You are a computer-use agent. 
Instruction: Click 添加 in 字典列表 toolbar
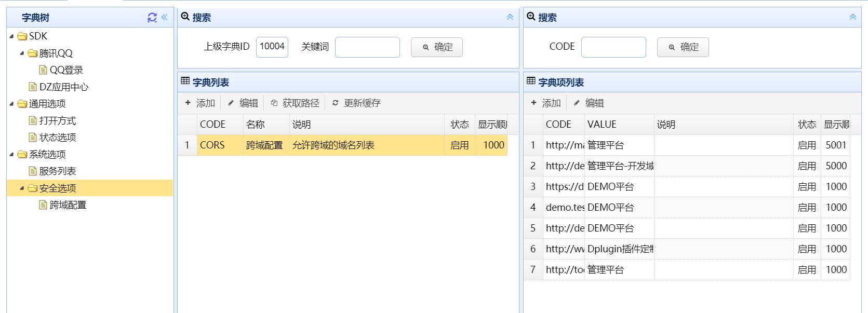(200, 103)
